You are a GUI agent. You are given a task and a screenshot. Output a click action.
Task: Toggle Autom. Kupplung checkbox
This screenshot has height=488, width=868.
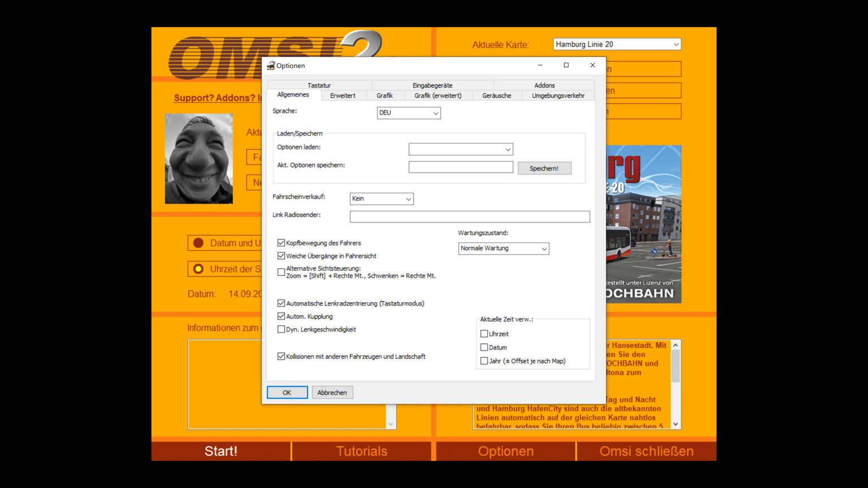click(281, 316)
